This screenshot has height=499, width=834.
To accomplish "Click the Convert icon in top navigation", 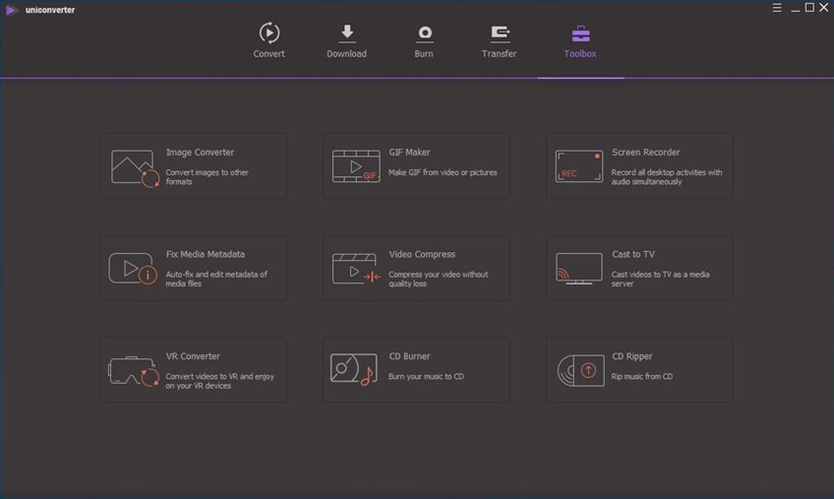I will coord(269,33).
